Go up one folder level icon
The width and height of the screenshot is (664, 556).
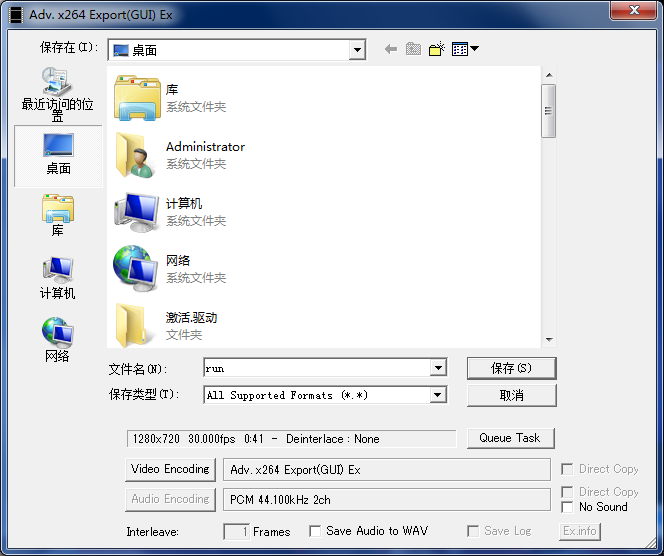[x=413, y=49]
